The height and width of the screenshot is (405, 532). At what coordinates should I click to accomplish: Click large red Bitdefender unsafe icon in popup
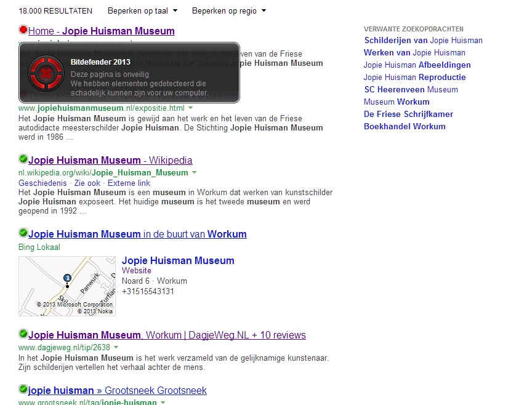click(x=46, y=73)
